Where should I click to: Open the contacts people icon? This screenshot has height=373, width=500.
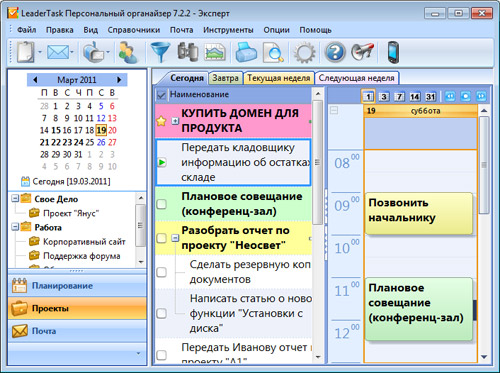pyautogui.click(x=128, y=52)
